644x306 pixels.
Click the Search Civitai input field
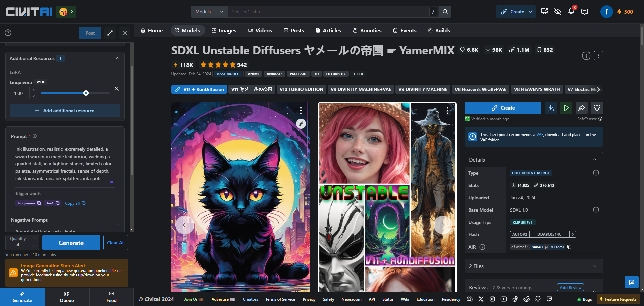pyautogui.click(x=329, y=12)
